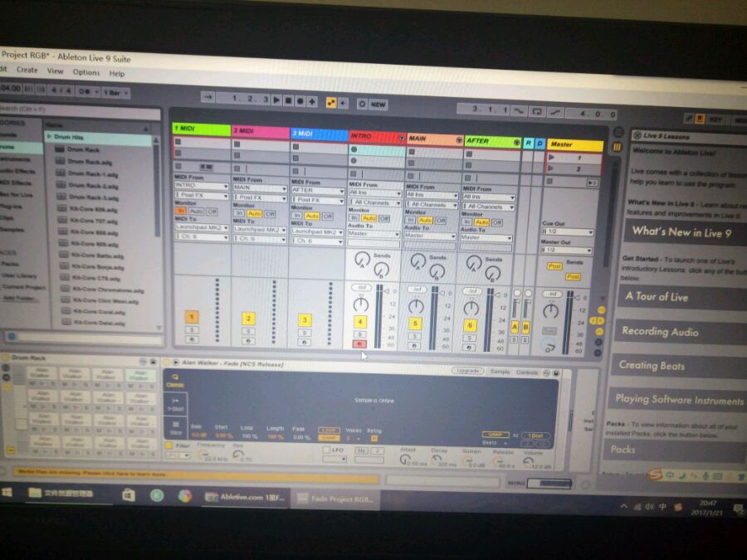Viewport: 747px width, 560px height.
Task: Launch the first clip slot in INTRO track
Action: point(354,149)
